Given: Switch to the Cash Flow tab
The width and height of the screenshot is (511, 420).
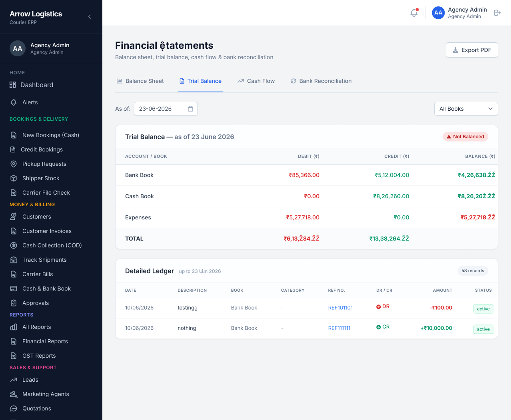Looking at the screenshot, I should (x=256, y=81).
